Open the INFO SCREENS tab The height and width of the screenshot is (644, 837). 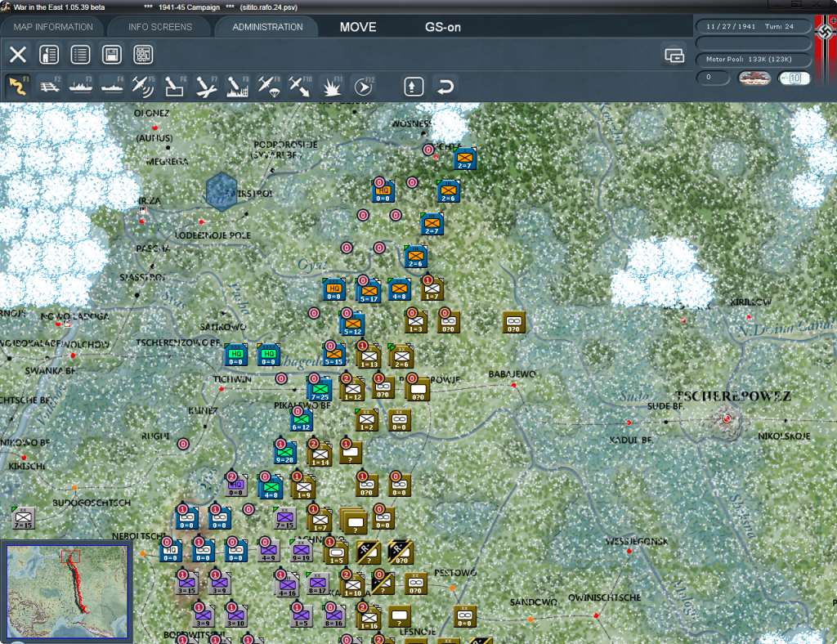click(x=159, y=27)
